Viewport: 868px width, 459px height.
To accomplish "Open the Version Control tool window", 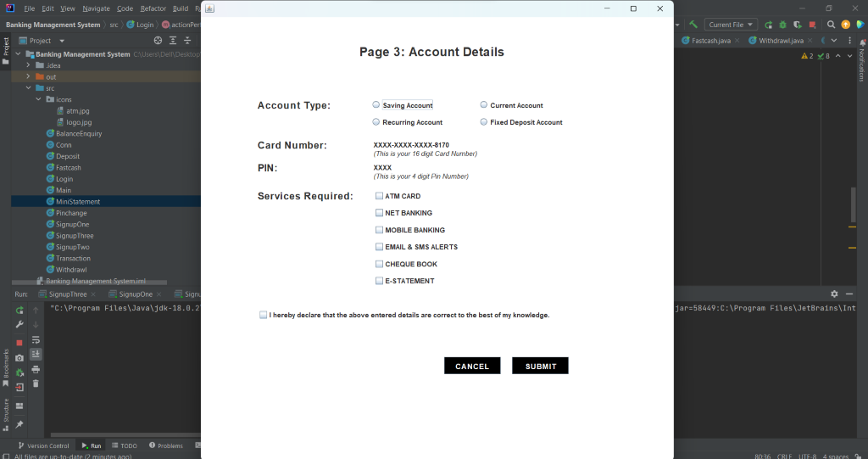I will coord(43,445).
